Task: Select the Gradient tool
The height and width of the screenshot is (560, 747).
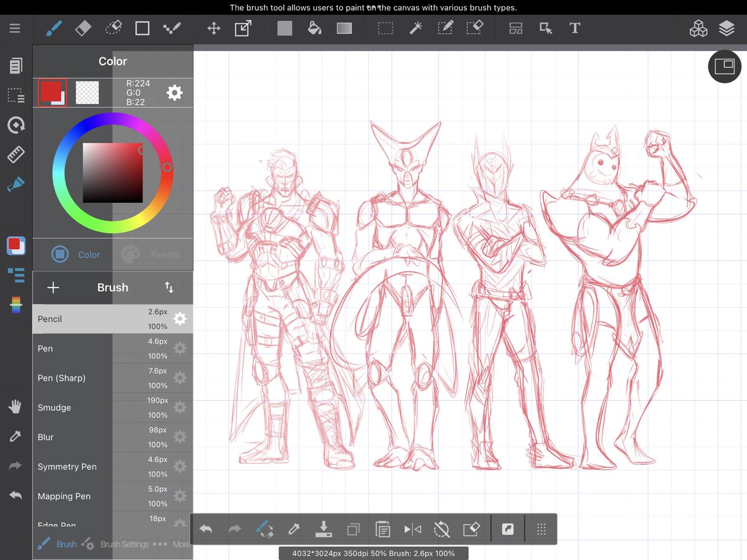Action: (344, 29)
